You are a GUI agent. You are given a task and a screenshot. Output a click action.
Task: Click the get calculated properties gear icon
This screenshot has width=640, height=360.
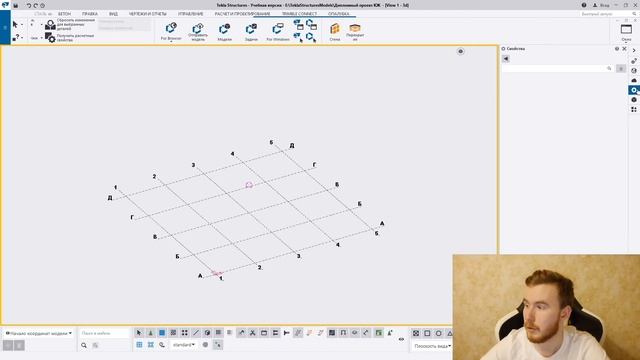(x=50, y=38)
